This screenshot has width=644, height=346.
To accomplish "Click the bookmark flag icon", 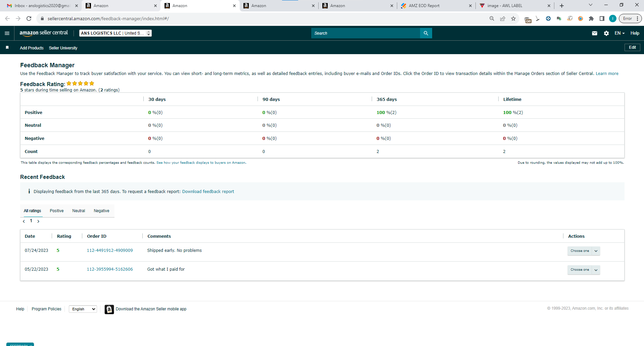I will 7,47.
